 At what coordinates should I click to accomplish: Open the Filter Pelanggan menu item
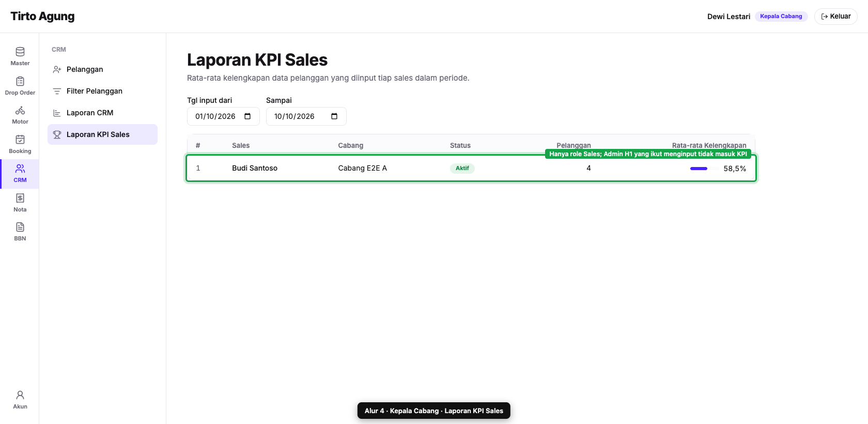coord(102,91)
